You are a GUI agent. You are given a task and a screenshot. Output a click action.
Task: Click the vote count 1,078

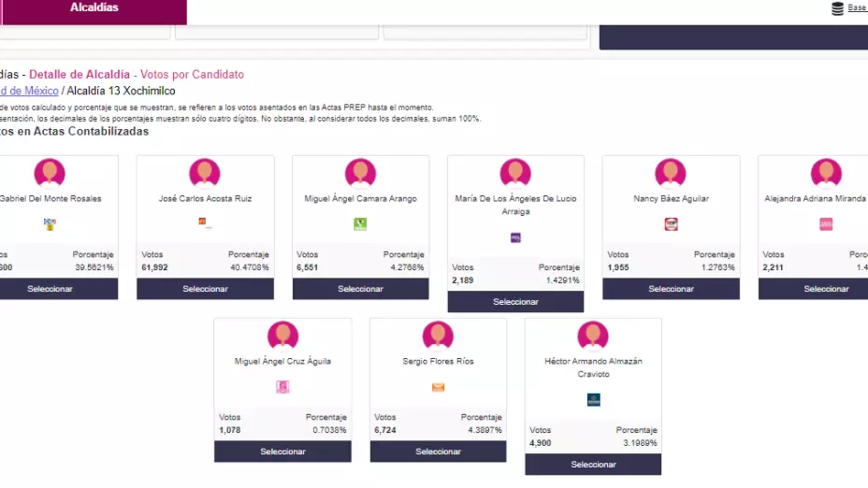[x=230, y=430]
